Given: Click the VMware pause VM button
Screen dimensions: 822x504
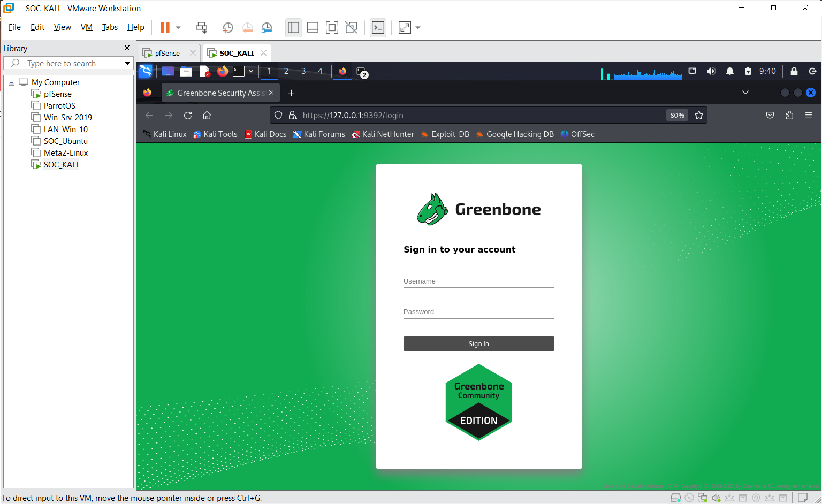Looking at the screenshot, I should 165,27.
